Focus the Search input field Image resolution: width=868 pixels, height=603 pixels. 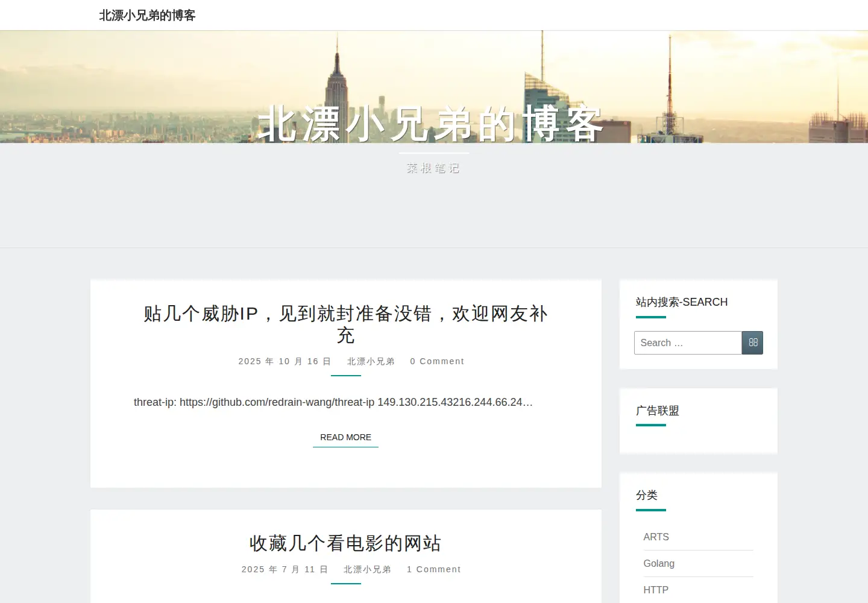[x=688, y=343]
